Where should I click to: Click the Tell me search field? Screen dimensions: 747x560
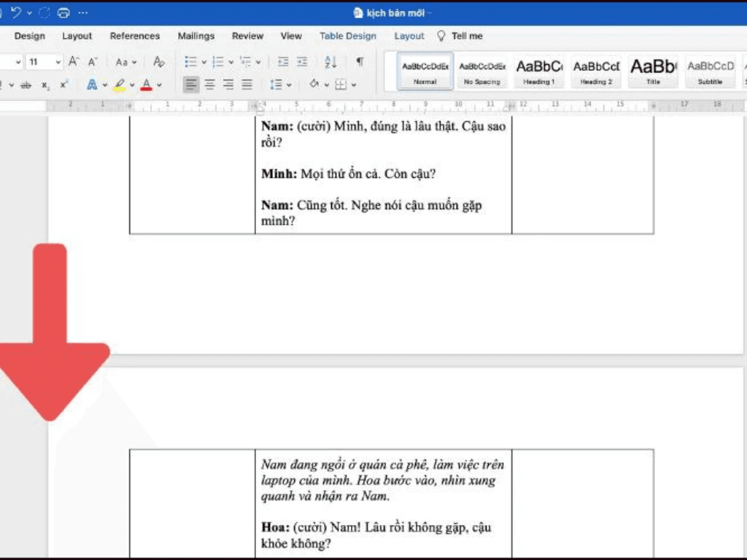click(x=467, y=36)
